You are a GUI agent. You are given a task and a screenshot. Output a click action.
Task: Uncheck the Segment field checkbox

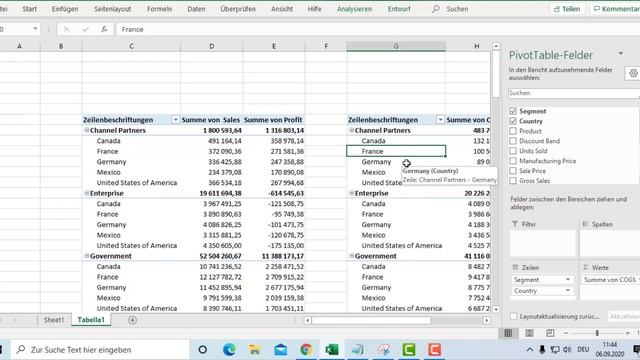tap(513, 111)
